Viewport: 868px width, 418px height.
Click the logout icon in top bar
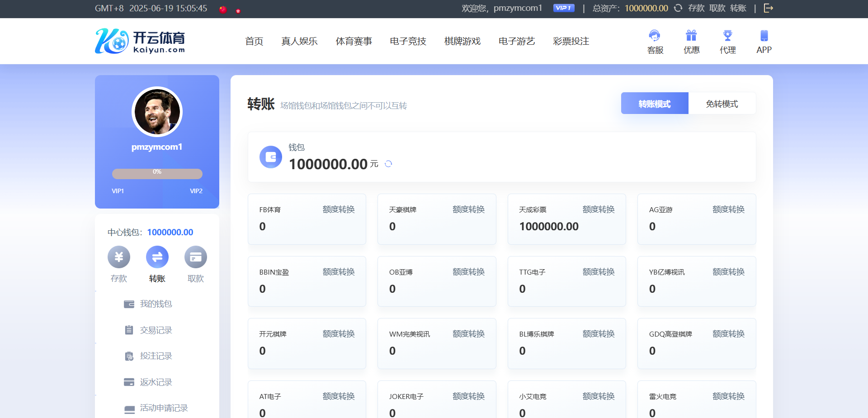768,8
